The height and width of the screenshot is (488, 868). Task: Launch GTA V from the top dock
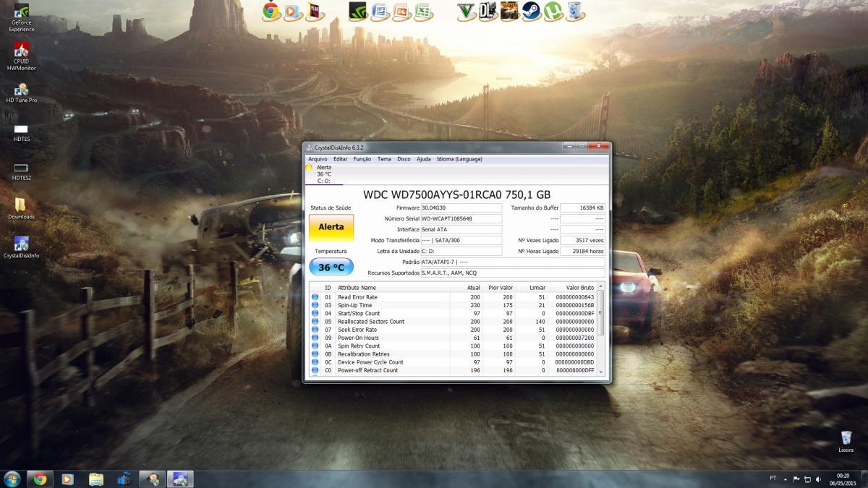[x=466, y=10]
